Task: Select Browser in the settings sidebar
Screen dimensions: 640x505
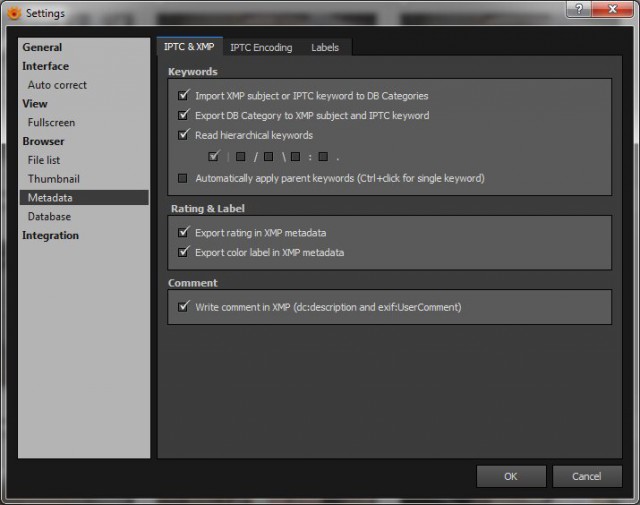Action: pos(43,141)
